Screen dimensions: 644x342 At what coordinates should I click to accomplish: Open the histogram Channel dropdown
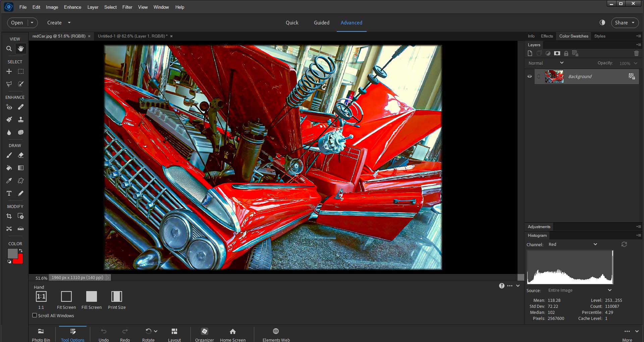pos(573,245)
